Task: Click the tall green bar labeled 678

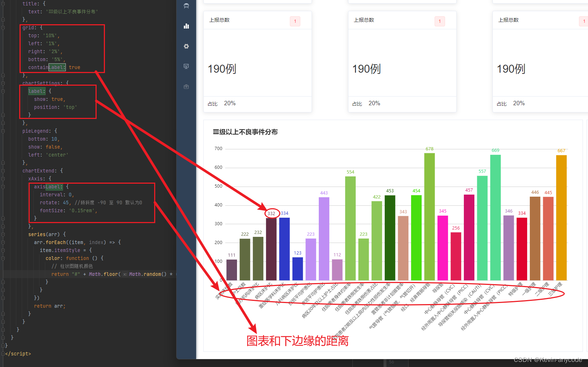Action: coord(430,217)
